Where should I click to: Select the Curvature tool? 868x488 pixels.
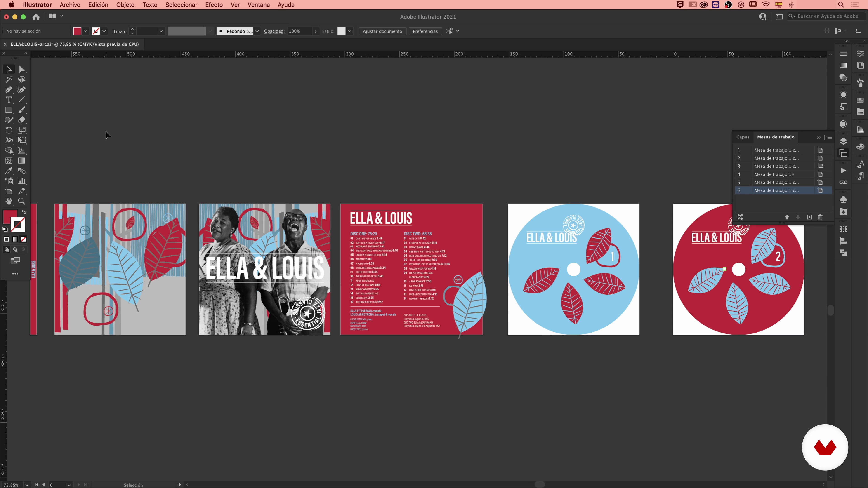(x=21, y=90)
